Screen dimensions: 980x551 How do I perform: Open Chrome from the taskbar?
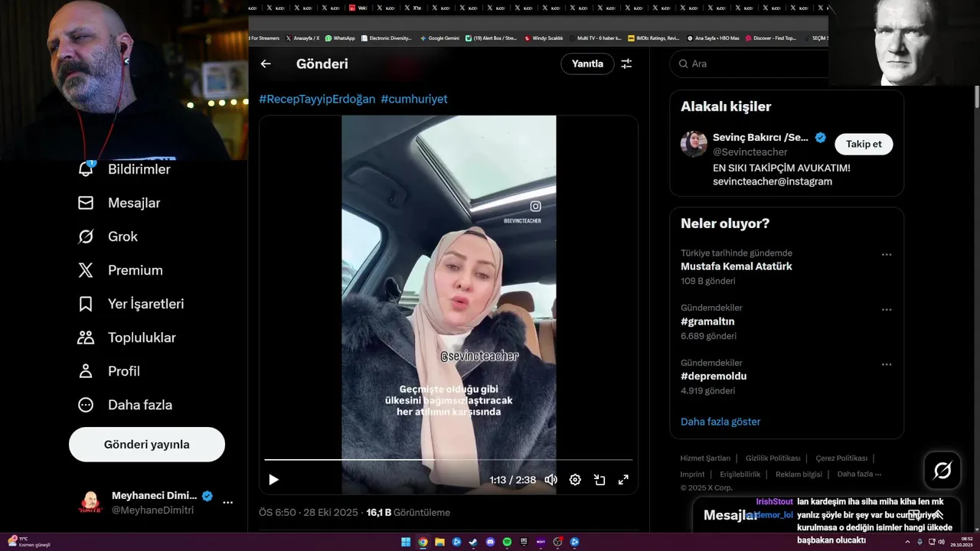[x=423, y=542]
